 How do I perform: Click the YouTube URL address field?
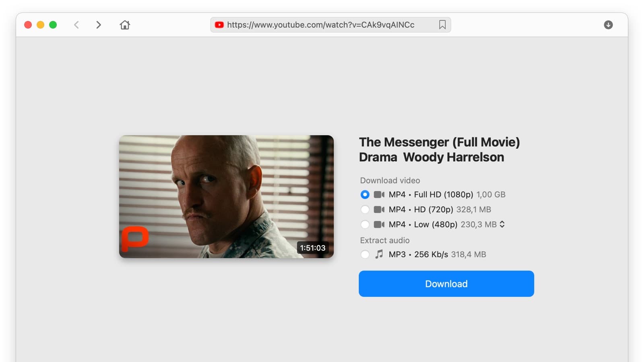pyautogui.click(x=330, y=25)
